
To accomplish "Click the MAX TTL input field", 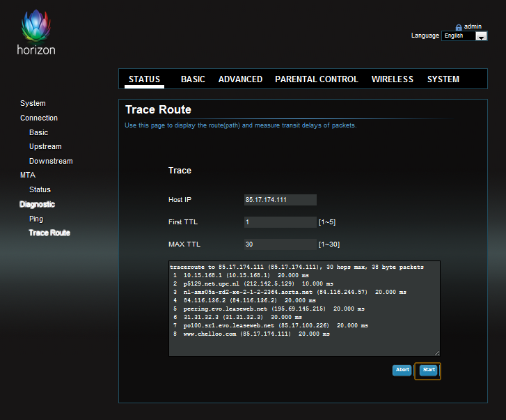I will coord(280,244).
